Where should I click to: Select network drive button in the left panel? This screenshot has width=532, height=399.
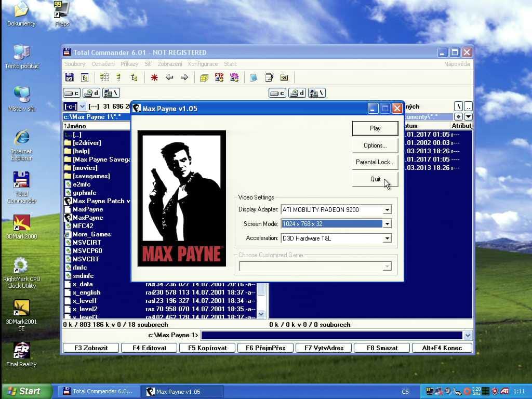(x=111, y=92)
